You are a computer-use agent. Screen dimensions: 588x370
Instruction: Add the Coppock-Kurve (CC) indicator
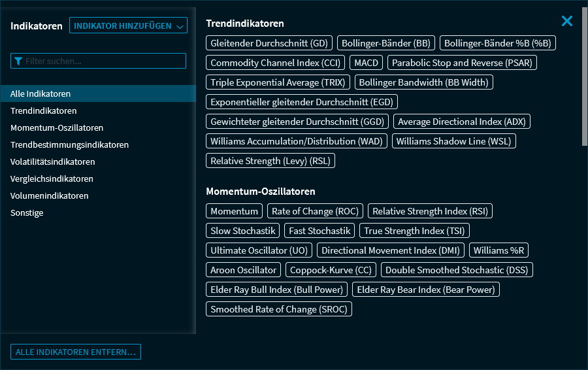pyautogui.click(x=331, y=270)
